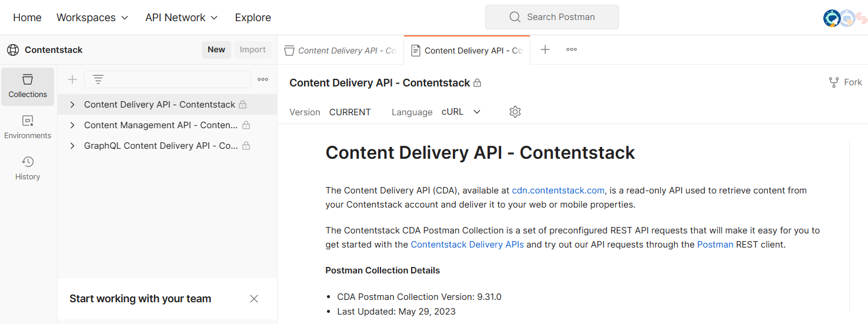Click the search magnifier icon
This screenshot has width=868, height=324.
point(515,17)
